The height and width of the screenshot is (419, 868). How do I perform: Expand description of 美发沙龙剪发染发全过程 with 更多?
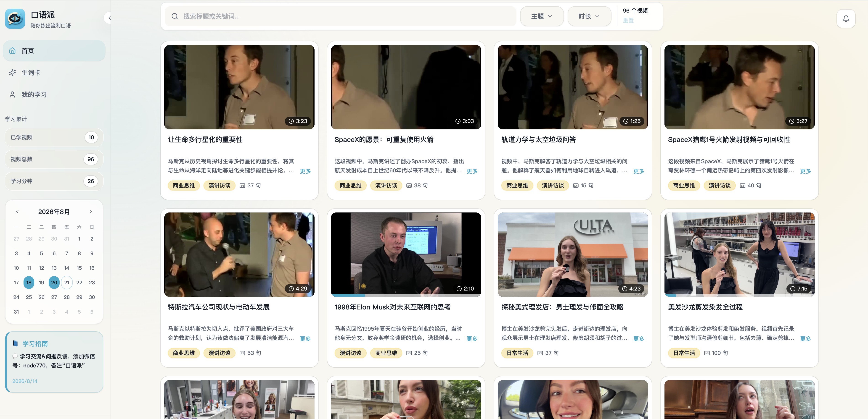pos(805,339)
